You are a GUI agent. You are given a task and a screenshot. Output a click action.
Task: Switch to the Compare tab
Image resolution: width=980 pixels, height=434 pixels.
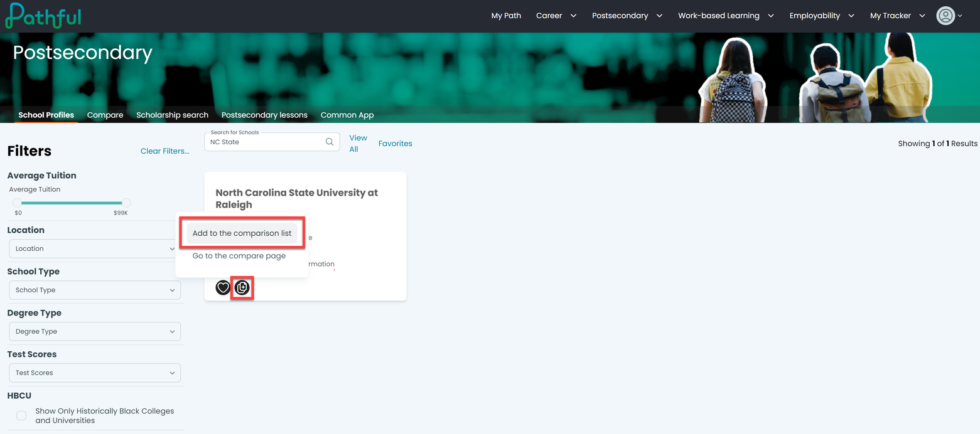click(105, 115)
